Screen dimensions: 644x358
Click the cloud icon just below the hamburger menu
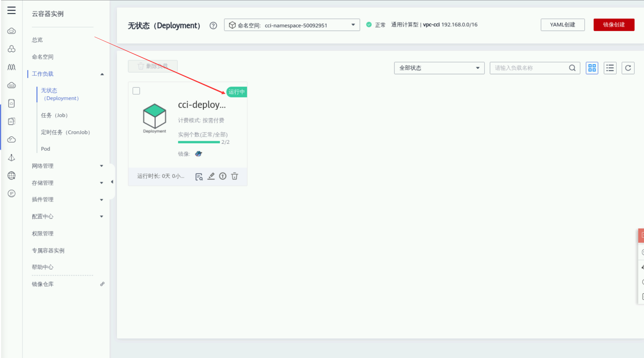pyautogui.click(x=11, y=31)
